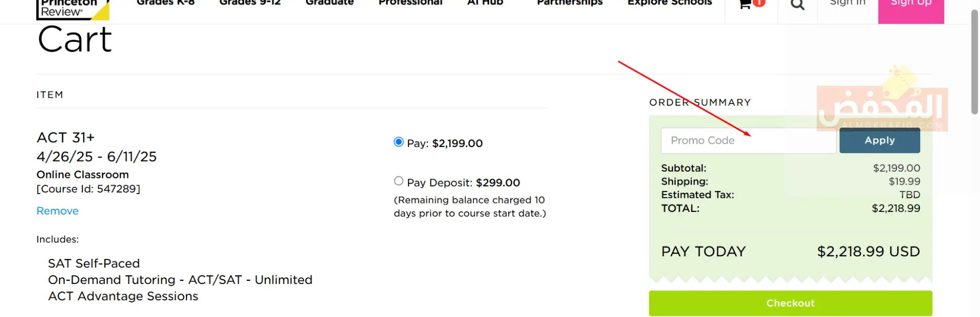Apply the promo code
The image size is (980, 317).
879,141
